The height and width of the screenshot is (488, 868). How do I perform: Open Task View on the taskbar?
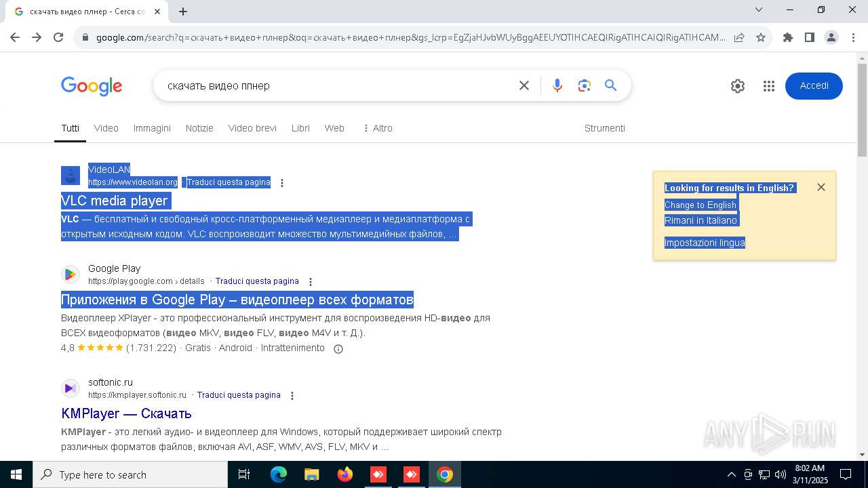point(244,474)
